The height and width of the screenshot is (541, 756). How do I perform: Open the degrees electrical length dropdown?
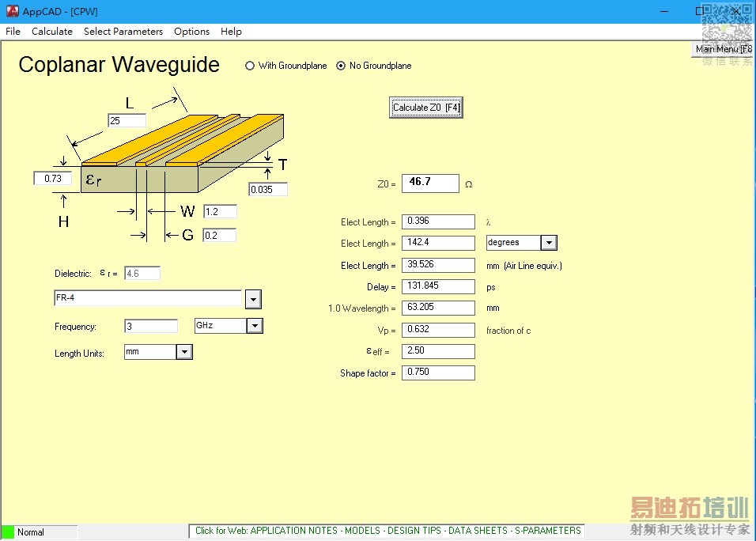click(549, 243)
